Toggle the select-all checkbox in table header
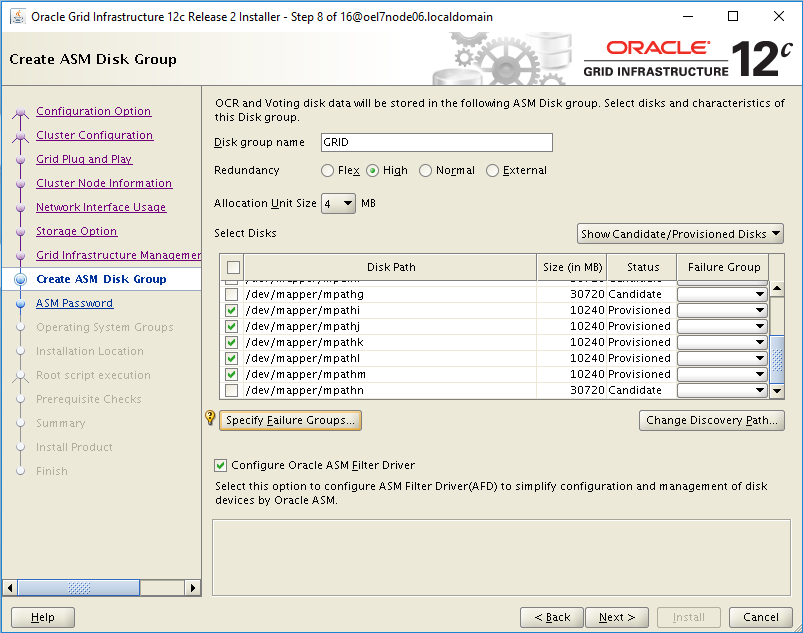The image size is (803, 633). tap(233, 267)
